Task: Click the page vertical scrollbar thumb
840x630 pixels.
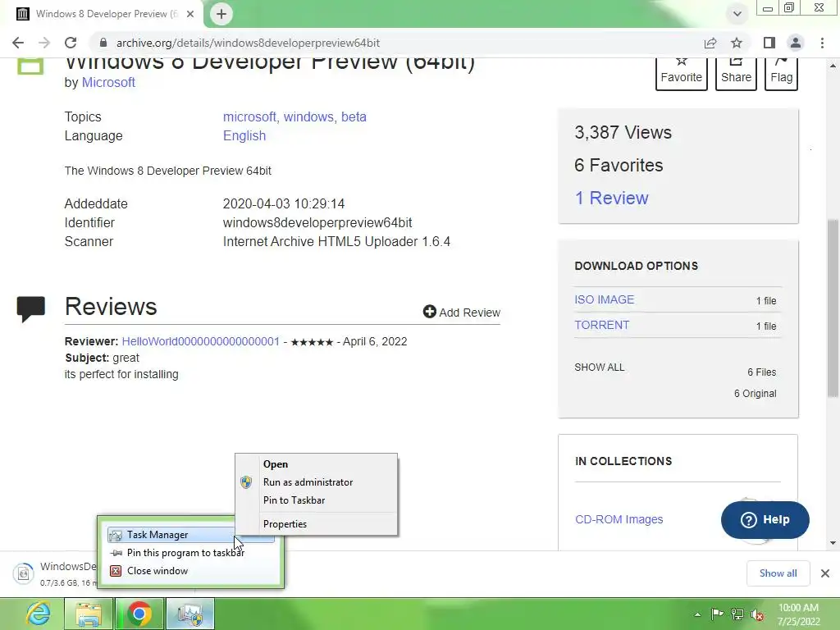Action: coord(833,308)
